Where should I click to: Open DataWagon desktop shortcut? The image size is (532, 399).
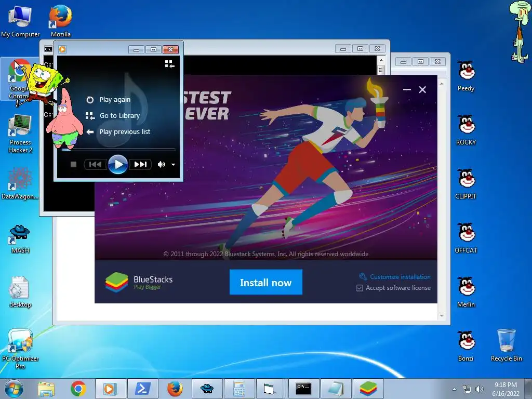(x=20, y=183)
